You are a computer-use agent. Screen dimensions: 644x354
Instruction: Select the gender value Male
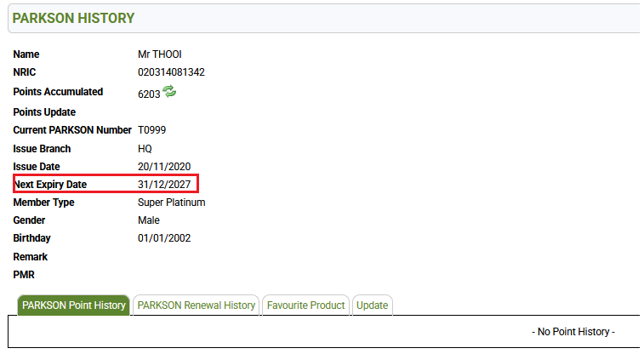tap(149, 220)
